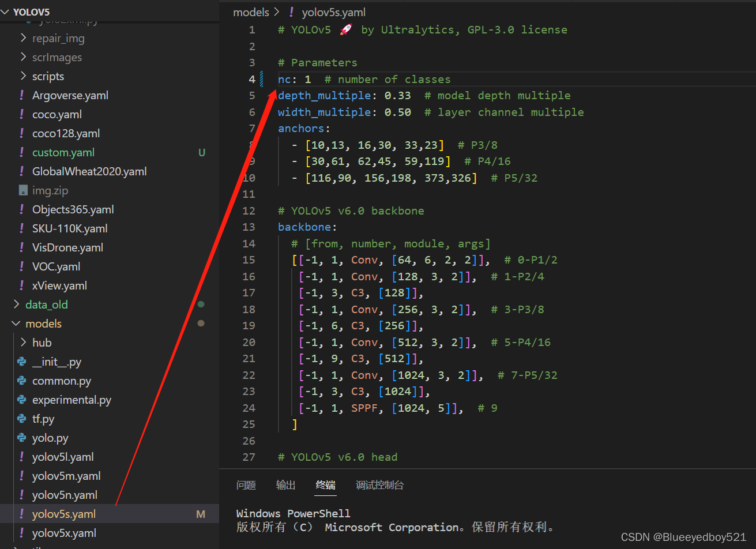Click the YAML icon in yolov5s.yaml breadcrumb
Viewport: 756px width, 549px height.
pyautogui.click(x=292, y=12)
